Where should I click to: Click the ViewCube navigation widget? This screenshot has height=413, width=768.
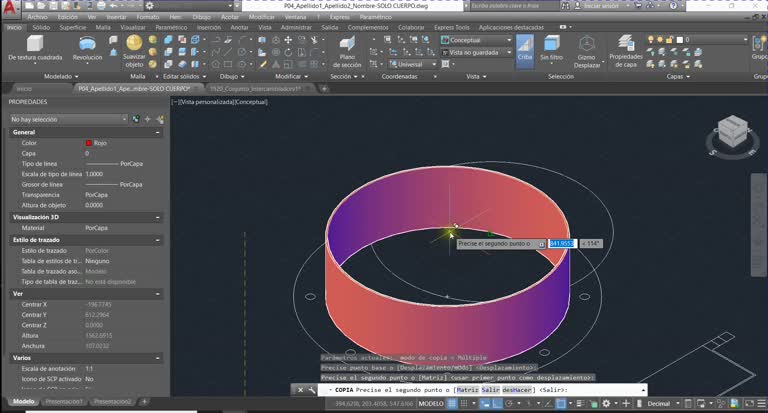click(733, 134)
